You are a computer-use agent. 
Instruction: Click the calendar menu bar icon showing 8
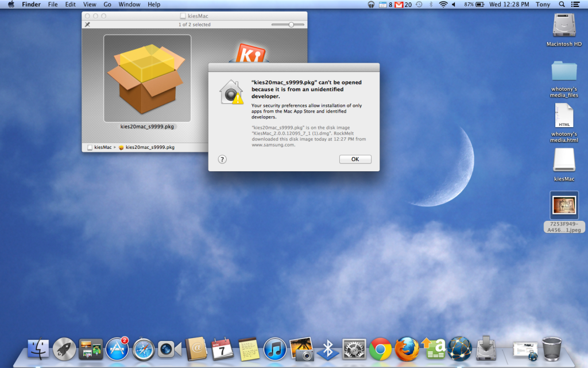click(385, 5)
